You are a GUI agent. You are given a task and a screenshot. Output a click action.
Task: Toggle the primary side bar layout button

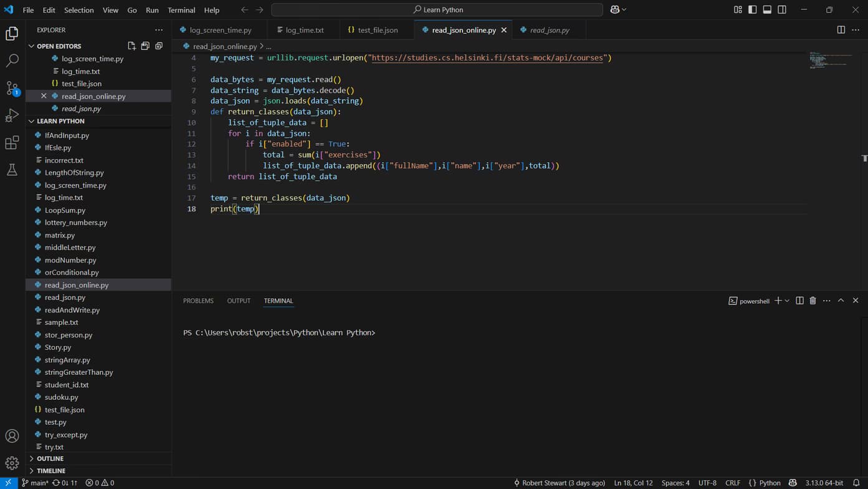tap(752, 10)
